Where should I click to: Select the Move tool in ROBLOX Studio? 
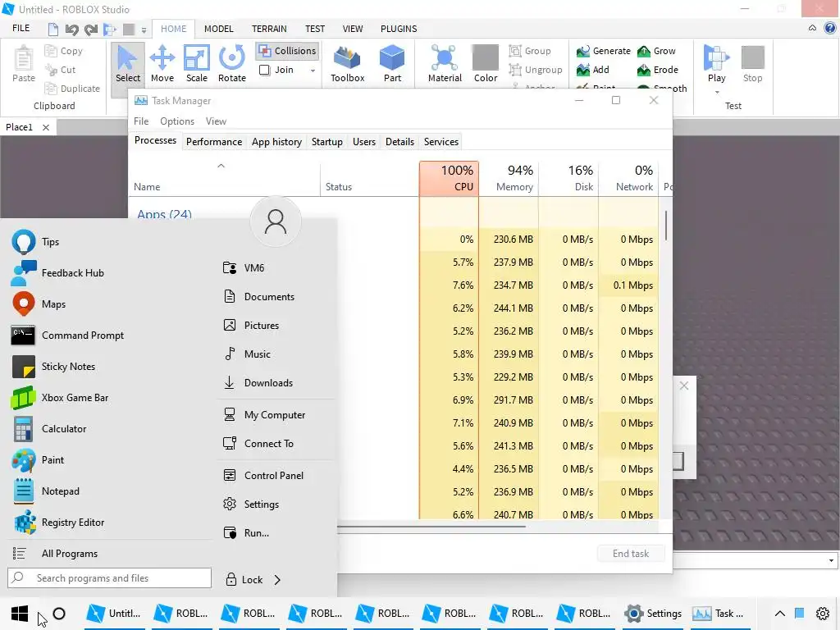point(162,64)
